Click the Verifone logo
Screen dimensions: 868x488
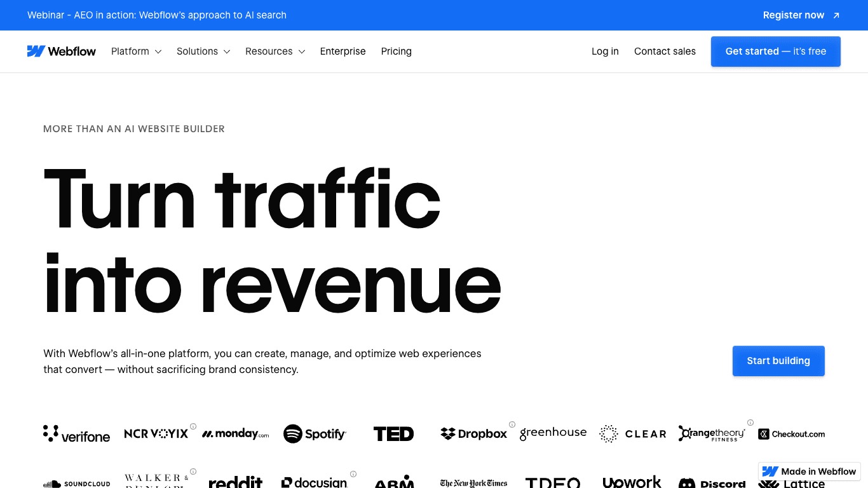76,433
